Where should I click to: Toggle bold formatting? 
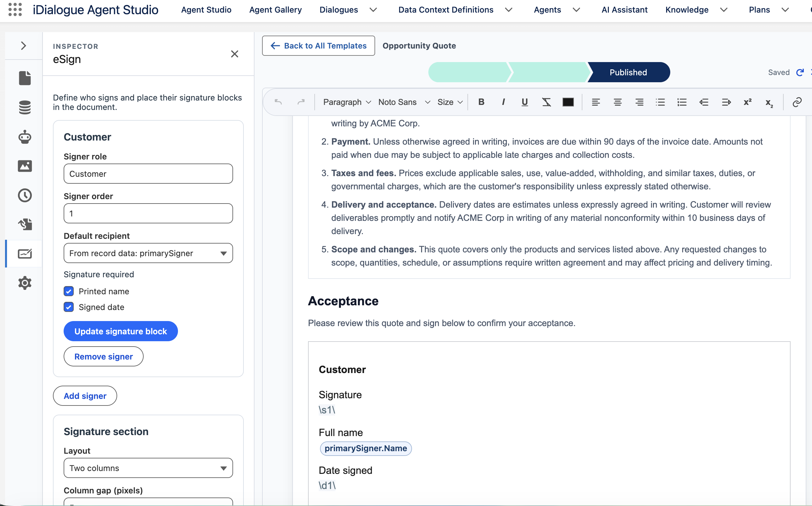[482, 102]
